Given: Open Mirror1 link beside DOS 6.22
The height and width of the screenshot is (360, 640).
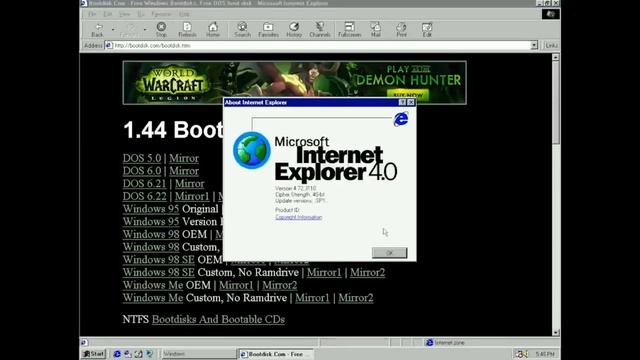Looking at the screenshot, I should click(x=192, y=196).
